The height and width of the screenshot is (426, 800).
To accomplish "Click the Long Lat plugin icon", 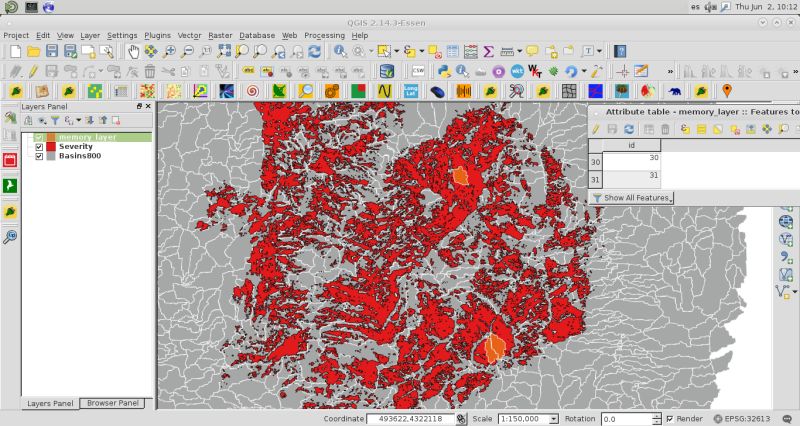I will (x=410, y=91).
